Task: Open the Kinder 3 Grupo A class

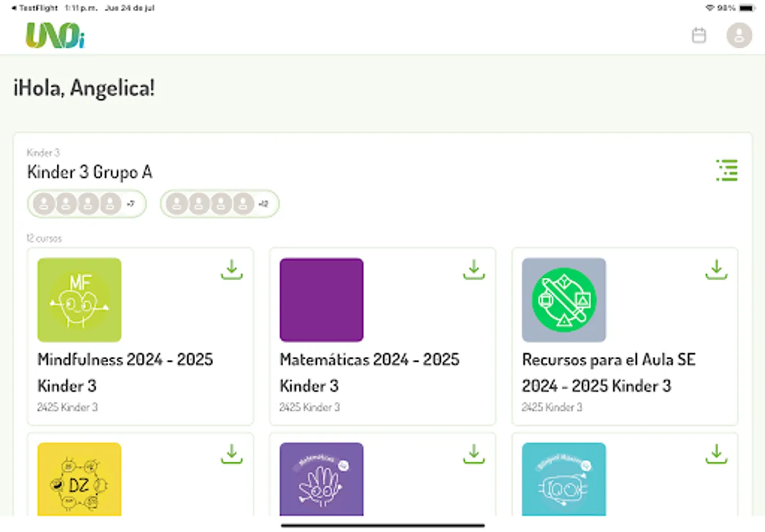Action: click(89, 172)
